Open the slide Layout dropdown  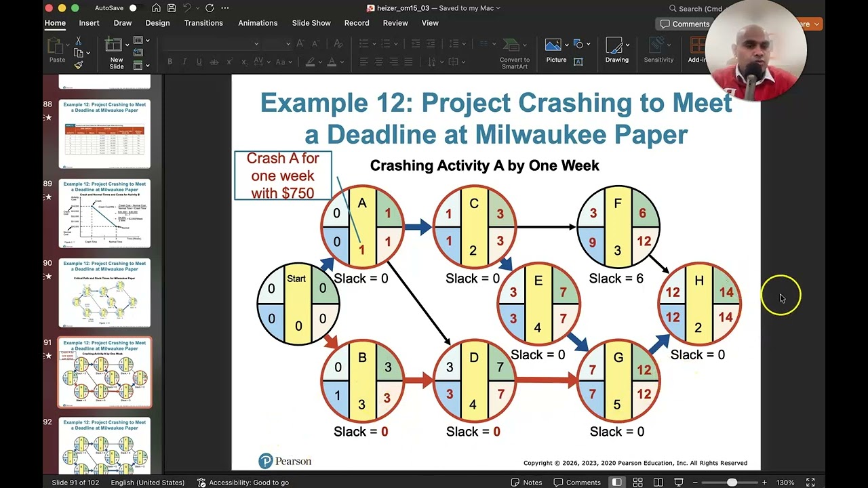pyautogui.click(x=142, y=41)
